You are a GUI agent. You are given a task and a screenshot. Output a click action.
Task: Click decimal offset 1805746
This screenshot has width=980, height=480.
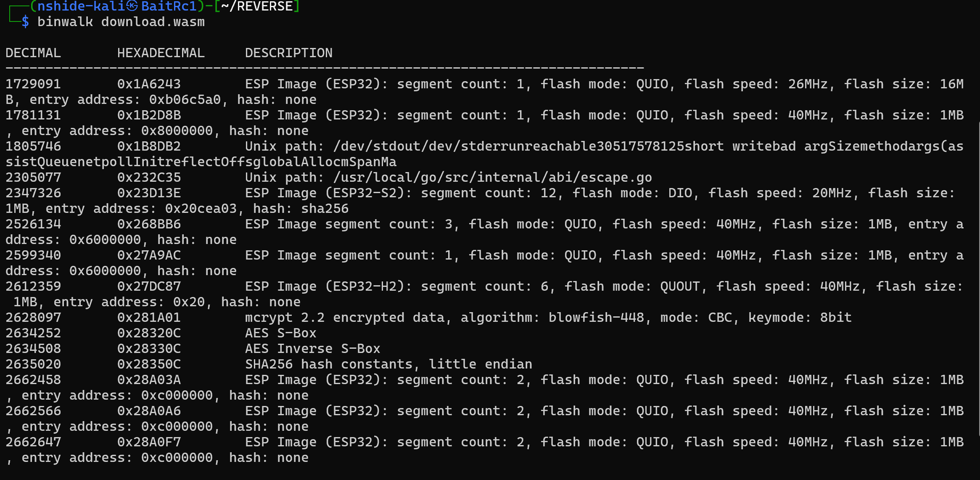pyautogui.click(x=33, y=146)
